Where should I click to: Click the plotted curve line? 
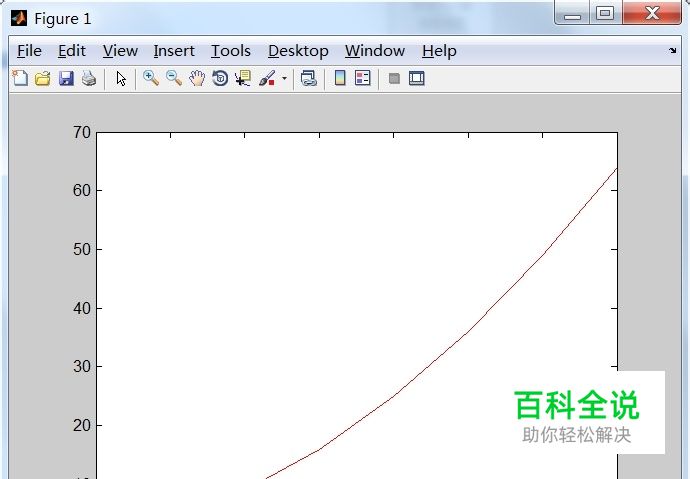[x=467, y=333]
